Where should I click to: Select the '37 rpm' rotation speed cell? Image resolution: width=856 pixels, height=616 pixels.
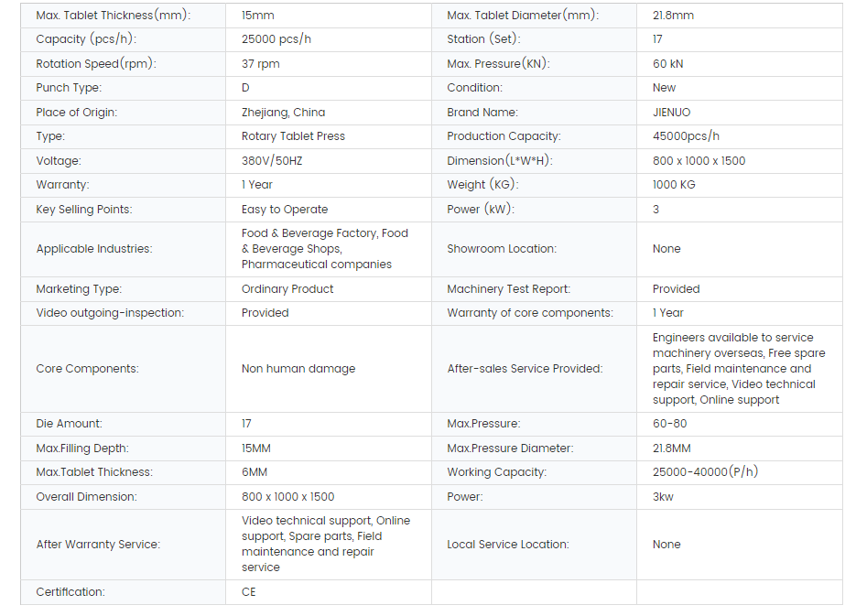261,64
